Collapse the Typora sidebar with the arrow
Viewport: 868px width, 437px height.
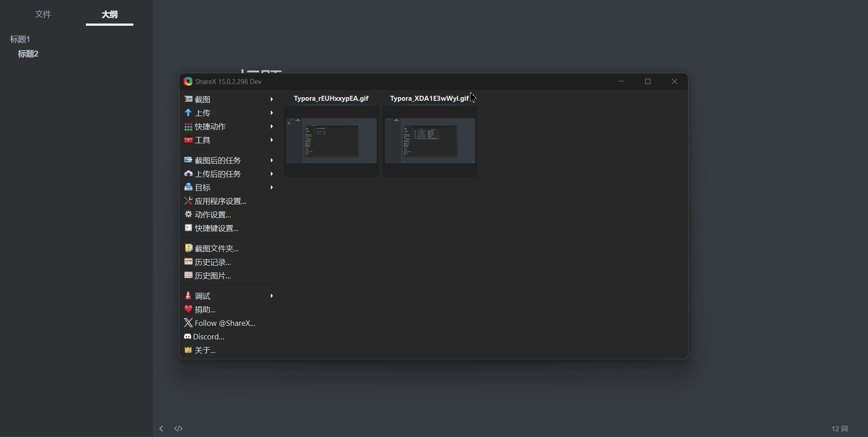pos(161,428)
